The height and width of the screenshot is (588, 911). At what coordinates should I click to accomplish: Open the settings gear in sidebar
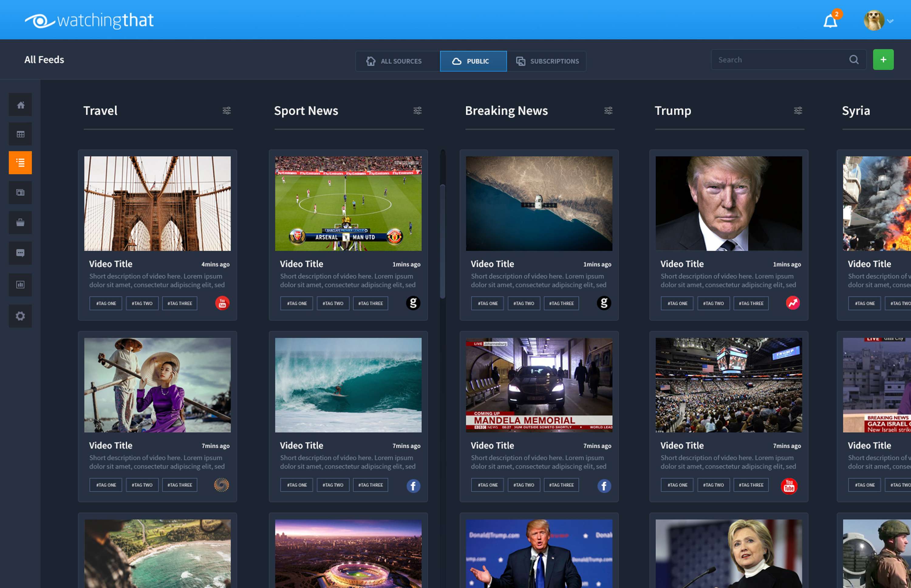tap(21, 316)
